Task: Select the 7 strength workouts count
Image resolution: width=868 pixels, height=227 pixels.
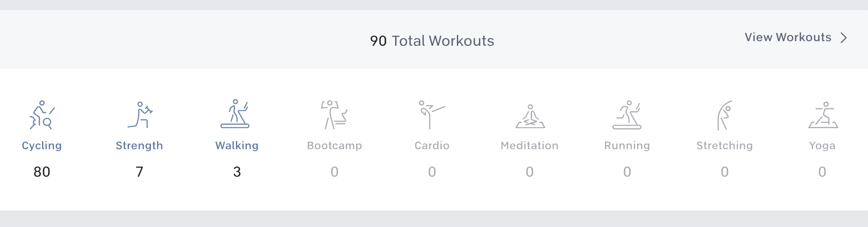Action: click(x=139, y=172)
